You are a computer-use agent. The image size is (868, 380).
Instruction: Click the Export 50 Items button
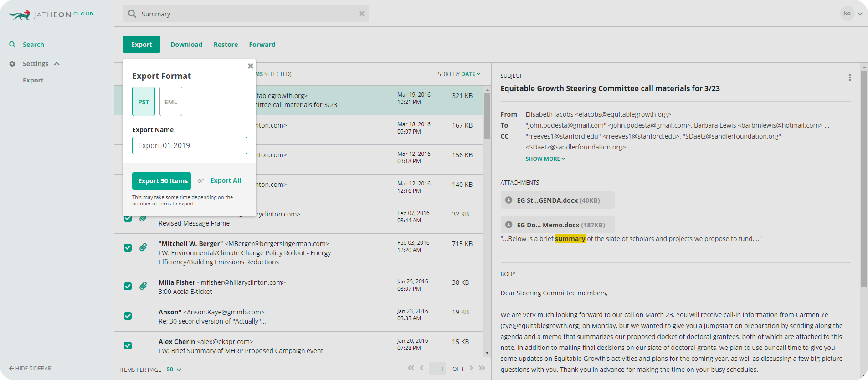[161, 181]
